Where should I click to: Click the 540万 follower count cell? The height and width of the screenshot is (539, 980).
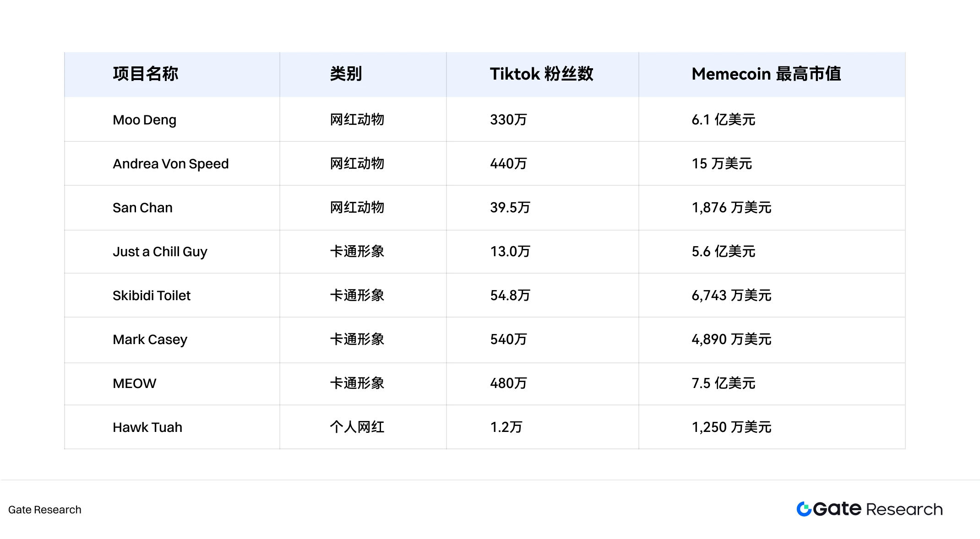[x=508, y=340]
